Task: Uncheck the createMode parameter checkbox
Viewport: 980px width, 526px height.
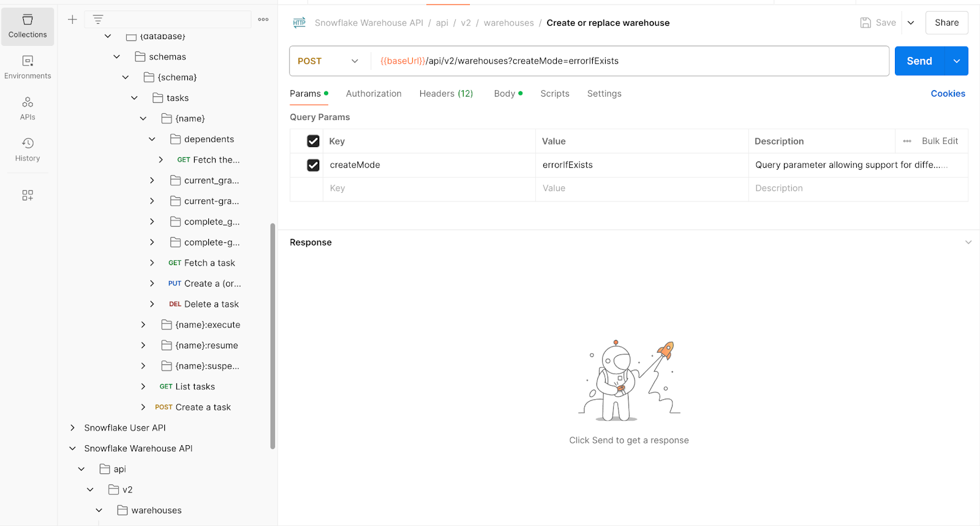Action: pyautogui.click(x=313, y=165)
